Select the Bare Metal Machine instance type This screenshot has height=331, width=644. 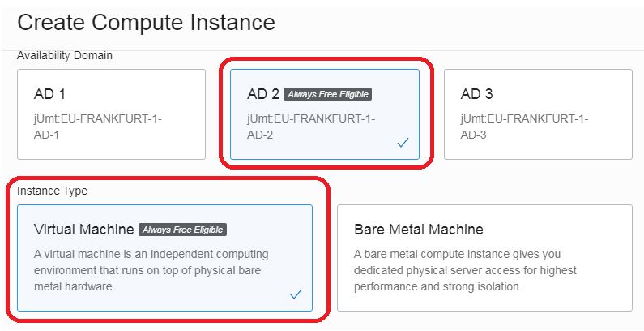coord(484,257)
